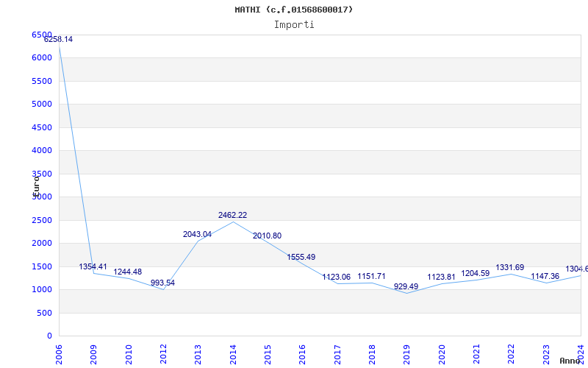Click the 6000 y-axis tick label
The height and width of the screenshot is (368, 588).
click(42, 58)
